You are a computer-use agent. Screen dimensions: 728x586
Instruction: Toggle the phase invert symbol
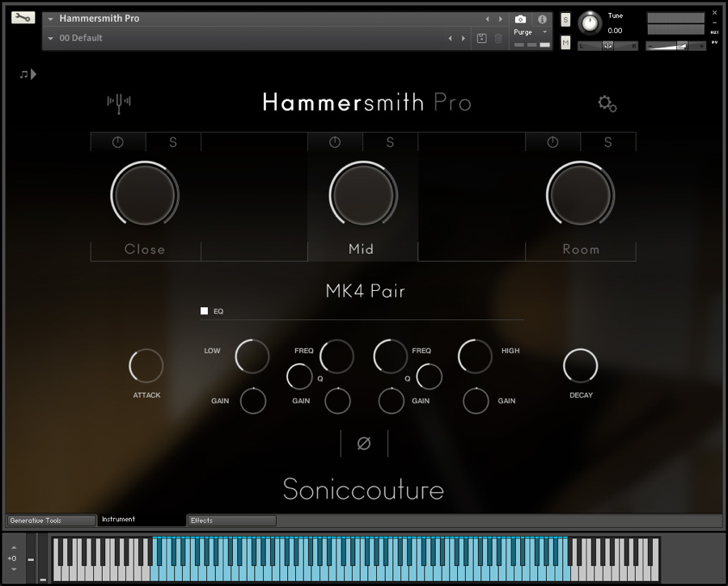click(364, 444)
